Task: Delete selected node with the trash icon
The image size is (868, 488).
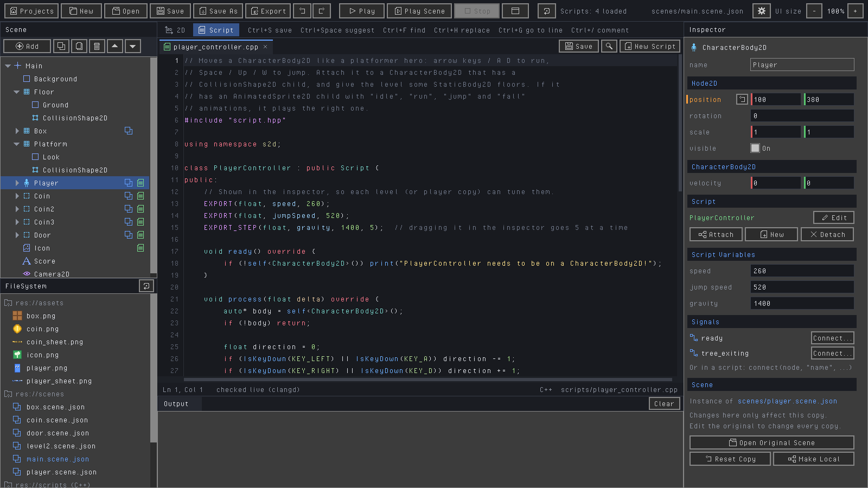Action: 97,47
